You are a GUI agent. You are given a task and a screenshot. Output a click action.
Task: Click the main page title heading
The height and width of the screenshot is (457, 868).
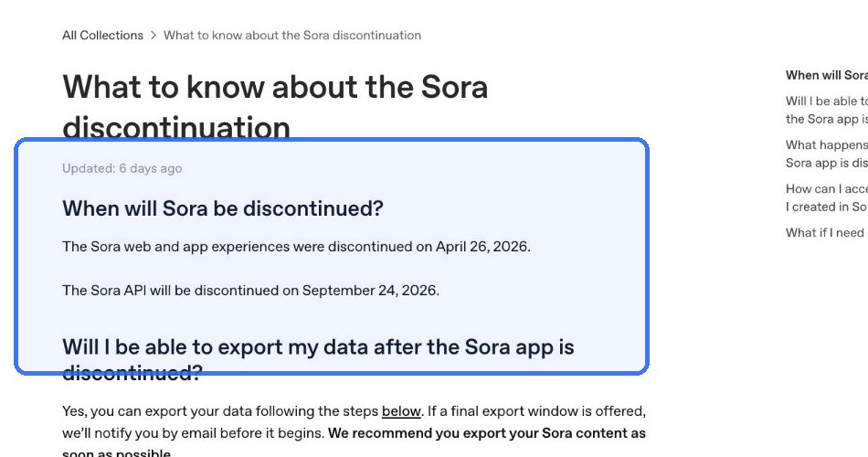[x=275, y=106]
